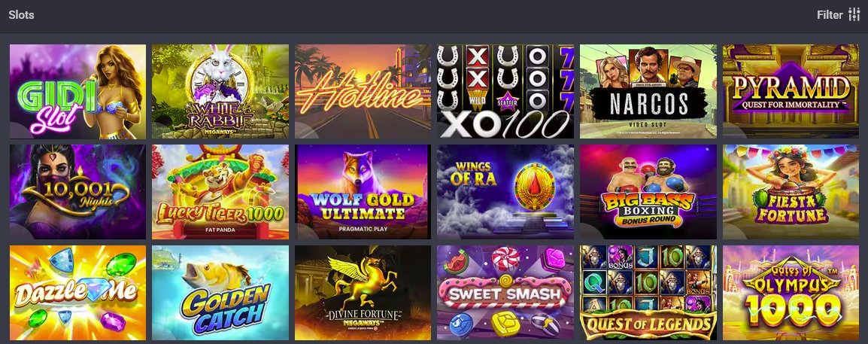
Task: Launch Big Bass Boxing Bonus Round
Action: coord(648,192)
